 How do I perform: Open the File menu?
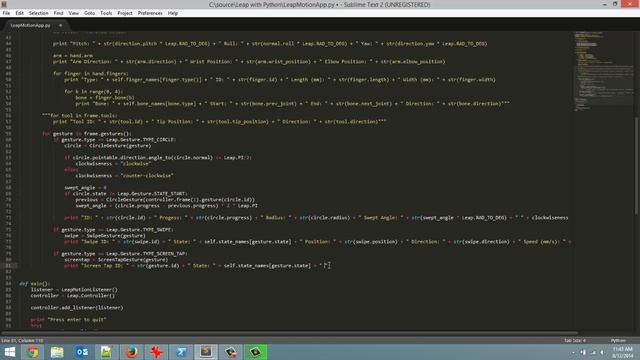(x=6, y=13)
